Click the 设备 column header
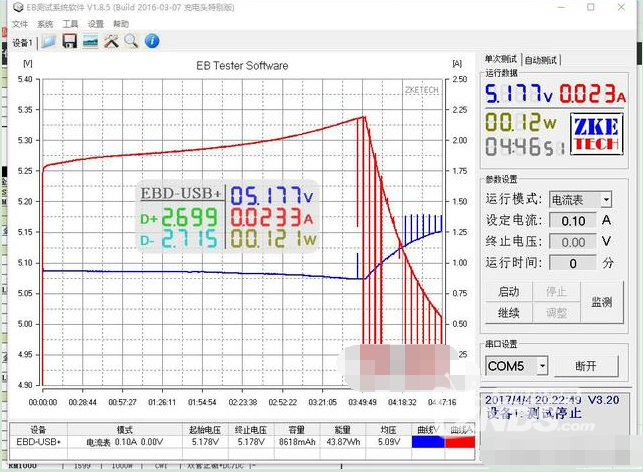Screen dimensions: 643x472 click(39, 429)
